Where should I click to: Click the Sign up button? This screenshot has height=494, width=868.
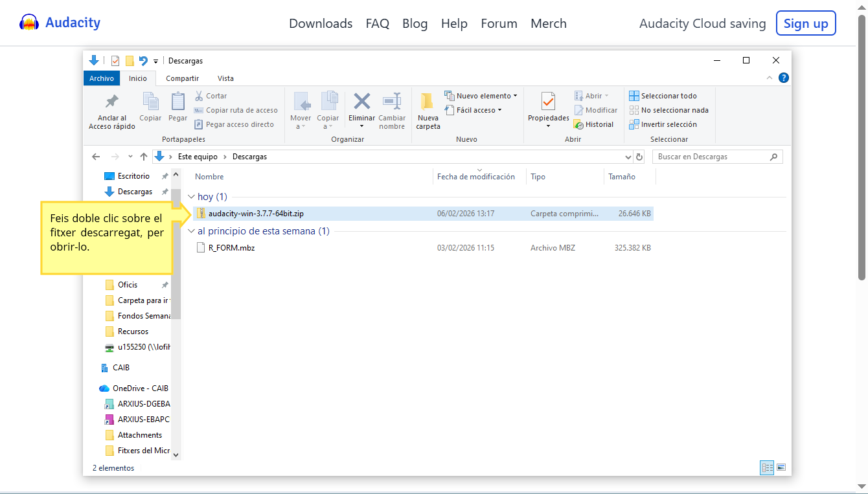[x=805, y=24]
